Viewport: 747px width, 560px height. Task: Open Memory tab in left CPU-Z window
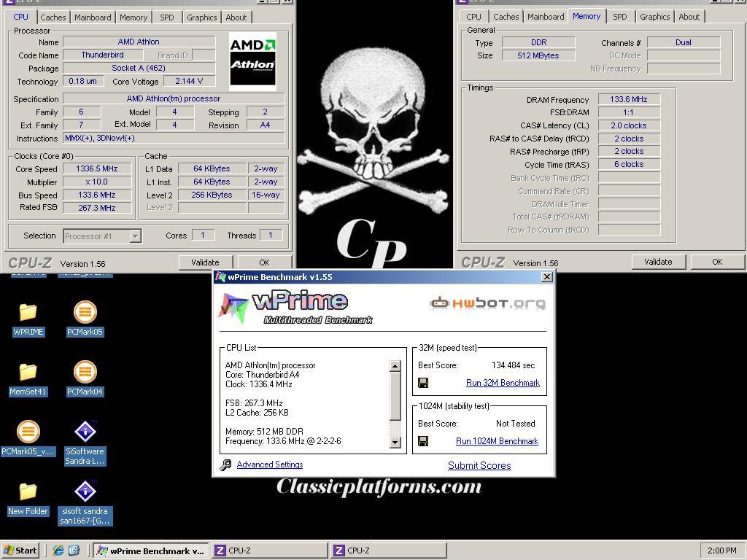133,17
